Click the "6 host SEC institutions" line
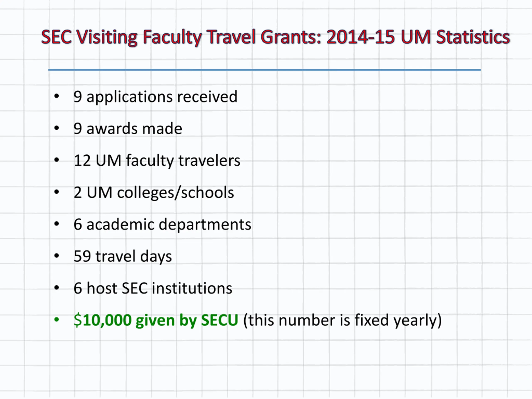The image size is (532, 399). coord(153,288)
